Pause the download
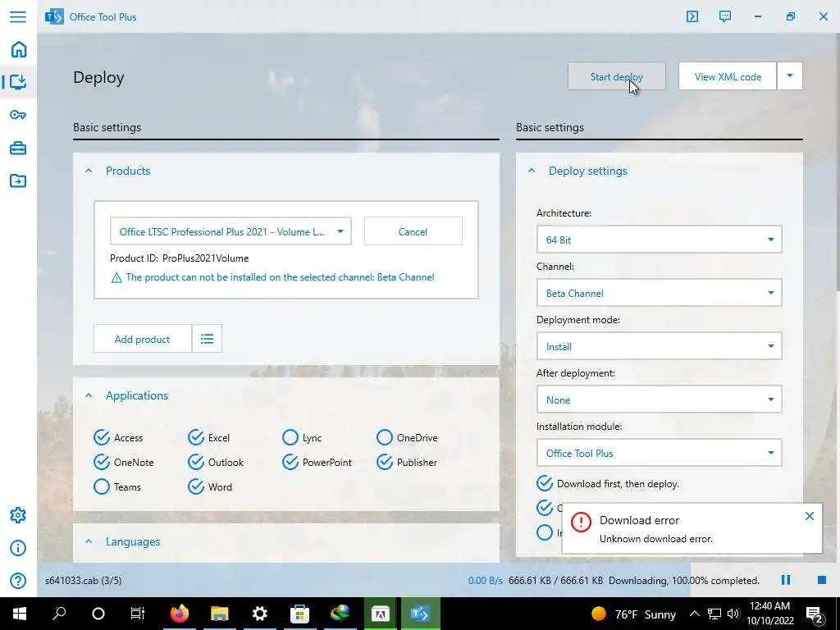This screenshot has height=630, width=840. point(786,580)
